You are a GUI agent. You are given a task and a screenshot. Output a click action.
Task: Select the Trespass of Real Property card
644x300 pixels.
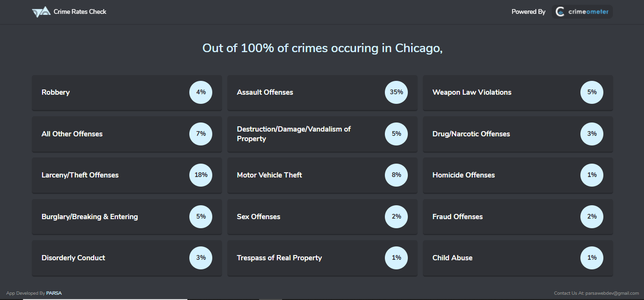pos(322,258)
